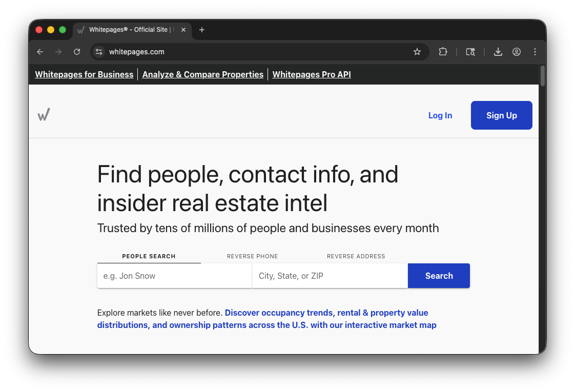
Task: Click the back navigation arrow
Action: (x=40, y=52)
